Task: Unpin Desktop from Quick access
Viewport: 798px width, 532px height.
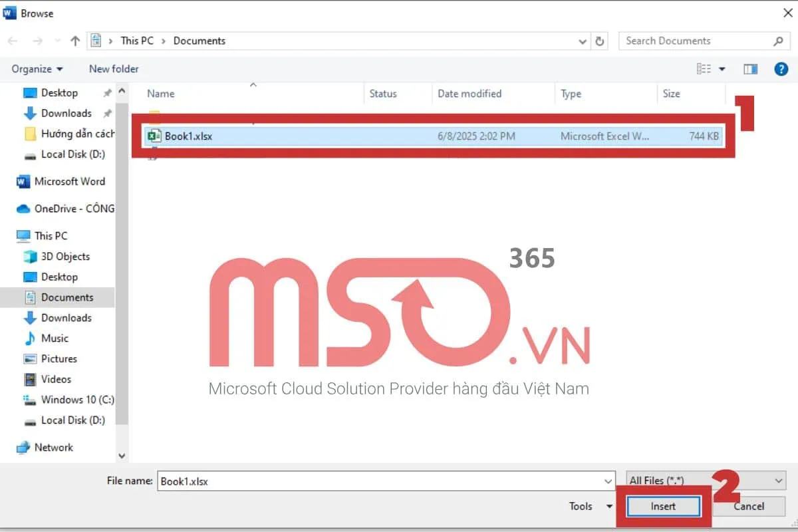Action: [107, 92]
